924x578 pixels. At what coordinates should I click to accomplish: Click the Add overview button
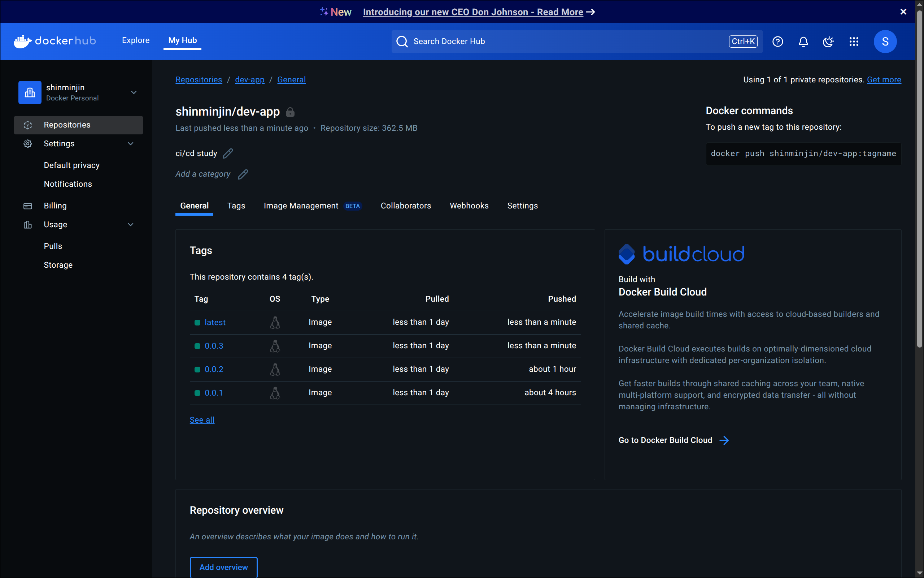pos(224,567)
